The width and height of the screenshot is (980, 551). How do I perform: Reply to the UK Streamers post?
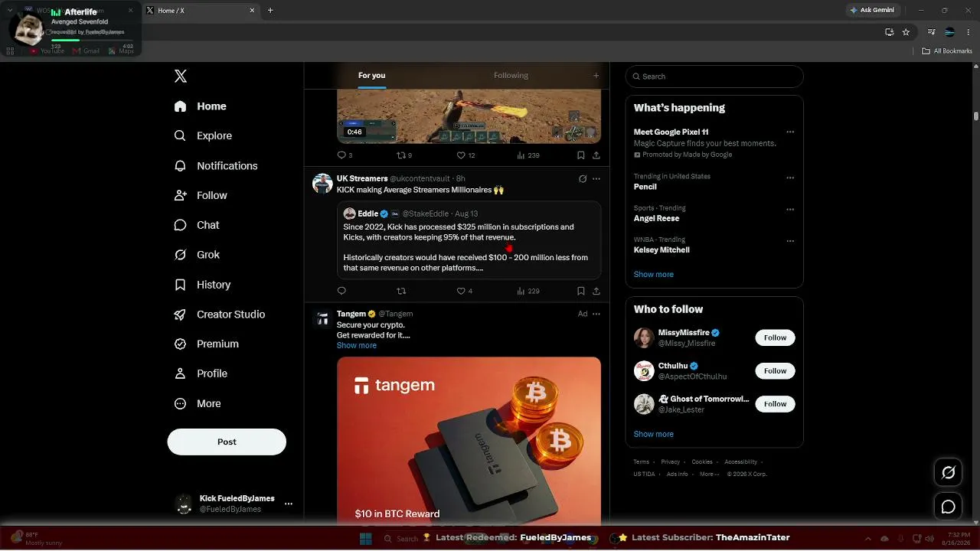pos(341,291)
